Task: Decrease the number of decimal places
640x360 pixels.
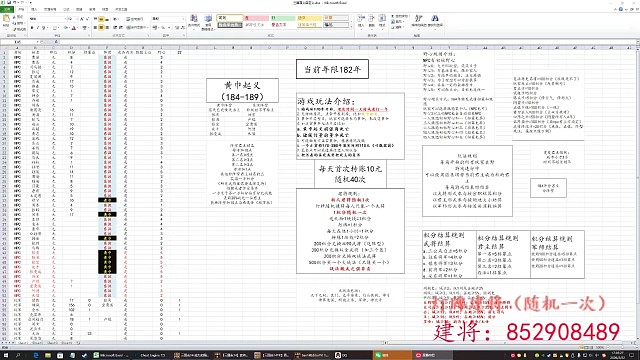Action: 183,27
